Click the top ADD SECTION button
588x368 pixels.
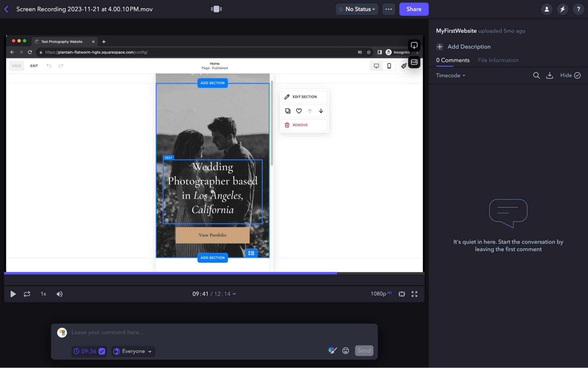point(212,83)
